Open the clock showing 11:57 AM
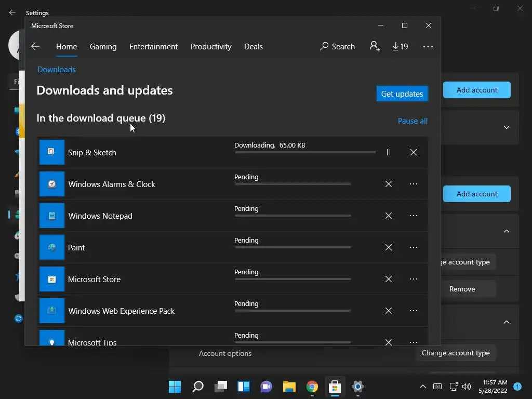The image size is (532, 399). click(x=493, y=387)
